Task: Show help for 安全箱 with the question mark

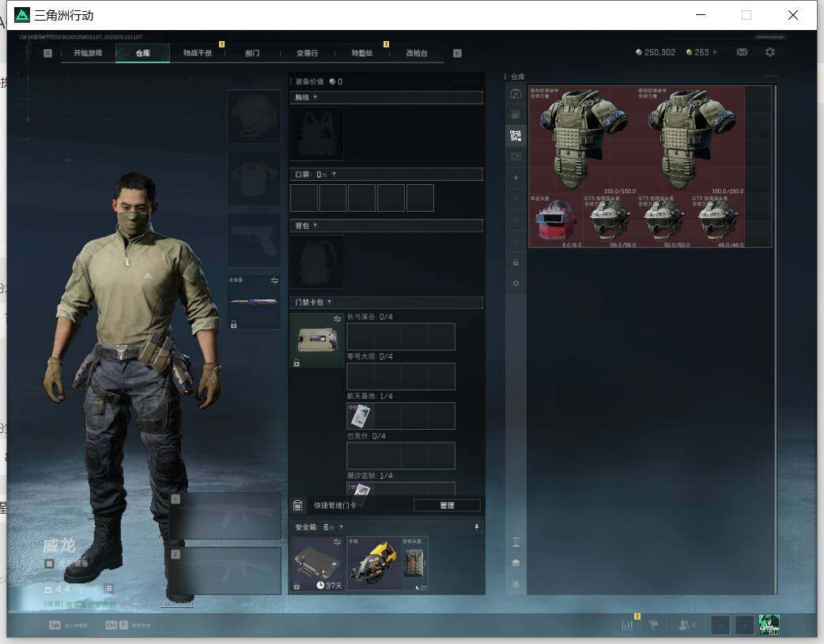Action: tap(341, 527)
